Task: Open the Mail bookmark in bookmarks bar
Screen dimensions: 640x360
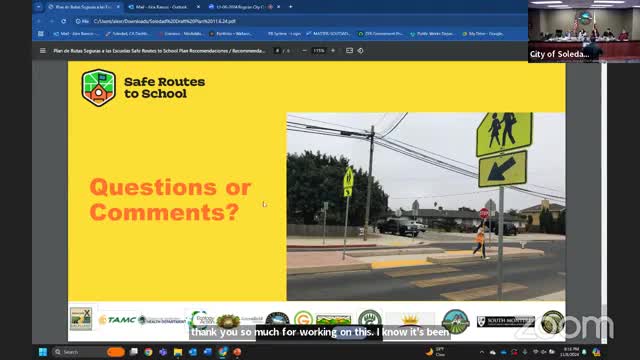Action: pos(76,34)
